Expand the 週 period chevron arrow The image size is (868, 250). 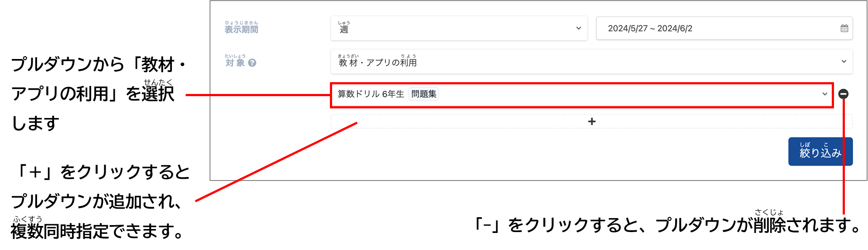point(578,28)
